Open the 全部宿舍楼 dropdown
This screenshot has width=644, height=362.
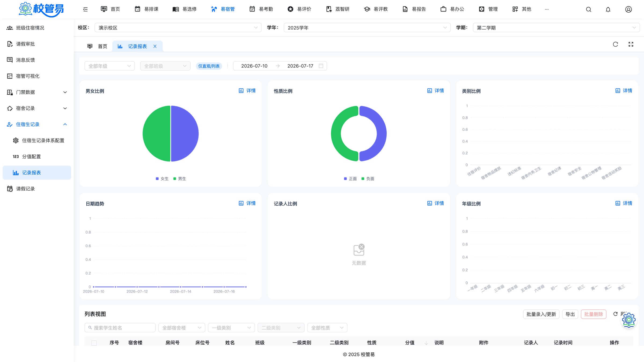pyautogui.click(x=182, y=328)
